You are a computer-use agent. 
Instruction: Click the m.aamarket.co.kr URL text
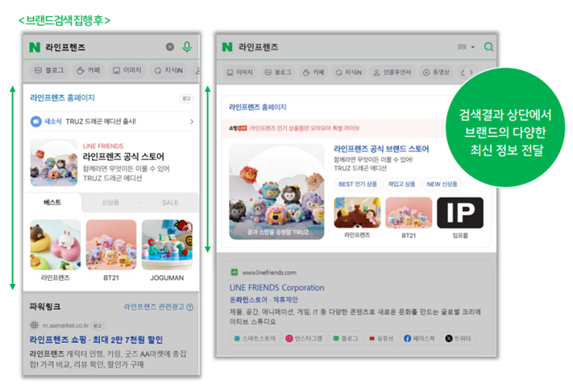pyautogui.click(x=65, y=325)
